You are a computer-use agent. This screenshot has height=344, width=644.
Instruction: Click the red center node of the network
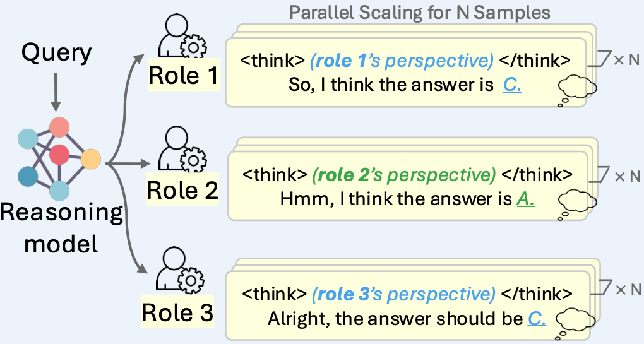pos(59,154)
